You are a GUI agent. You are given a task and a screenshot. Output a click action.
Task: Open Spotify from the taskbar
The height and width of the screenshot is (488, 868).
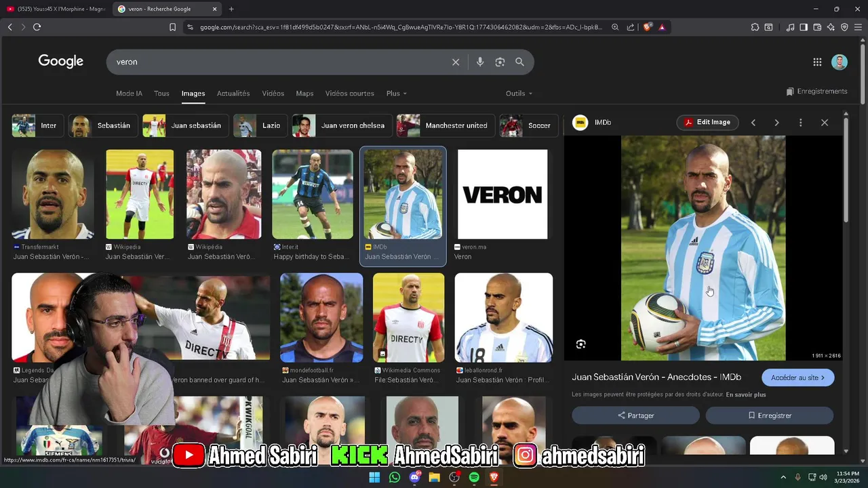tap(474, 478)
